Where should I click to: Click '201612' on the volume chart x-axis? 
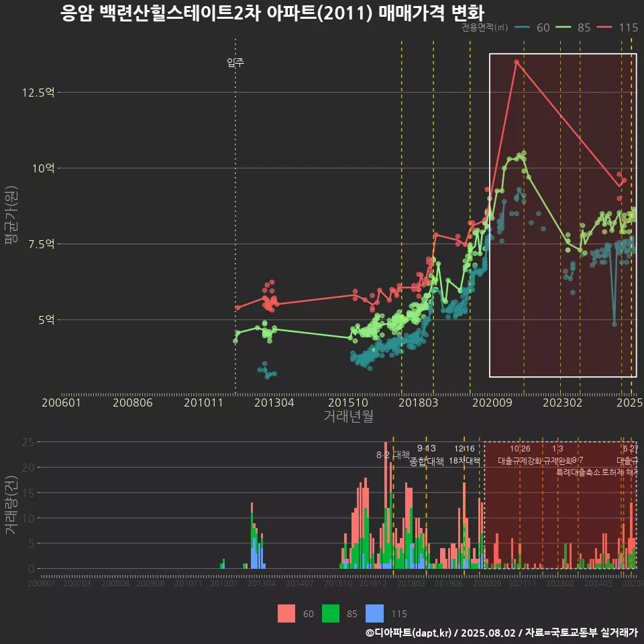coord(373,583)
